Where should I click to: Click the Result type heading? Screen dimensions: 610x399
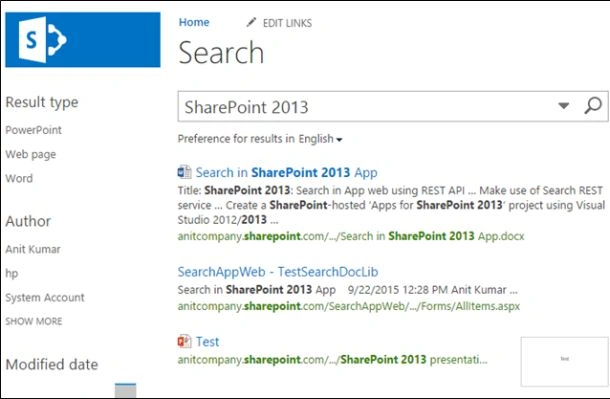[x=42, y=102]
